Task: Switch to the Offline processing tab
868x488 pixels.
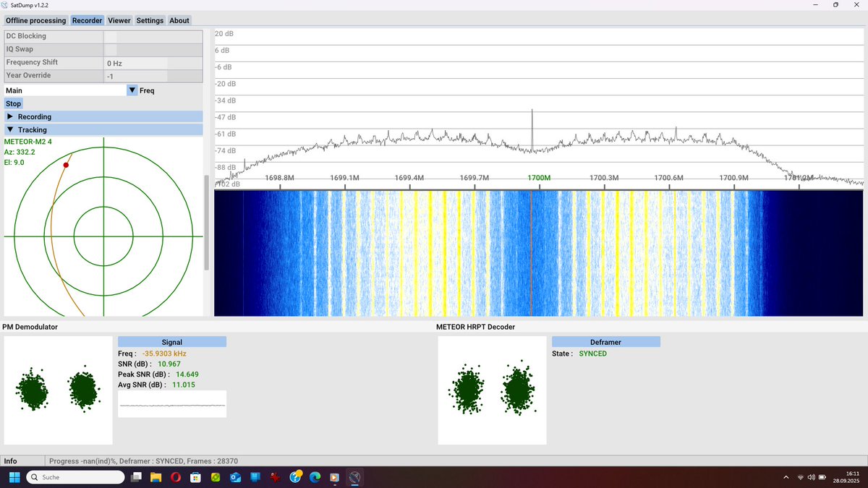Action: [x=36, y=20]
